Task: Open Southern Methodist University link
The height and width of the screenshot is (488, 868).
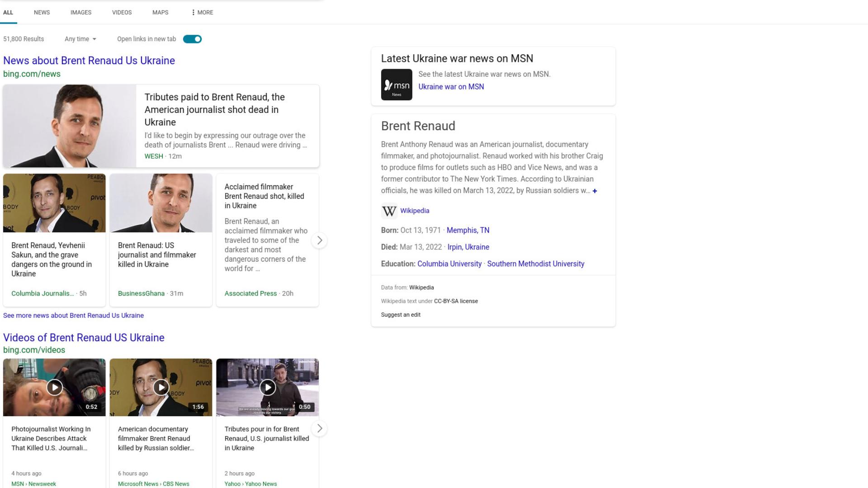Action: pyautogui.click(x=536, y=264)
